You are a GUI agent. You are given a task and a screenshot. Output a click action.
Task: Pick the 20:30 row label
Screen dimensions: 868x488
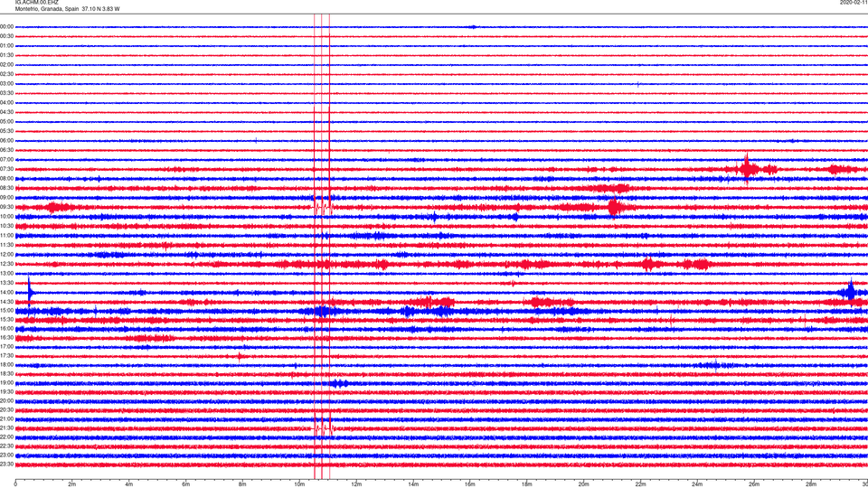pos(7,410)
